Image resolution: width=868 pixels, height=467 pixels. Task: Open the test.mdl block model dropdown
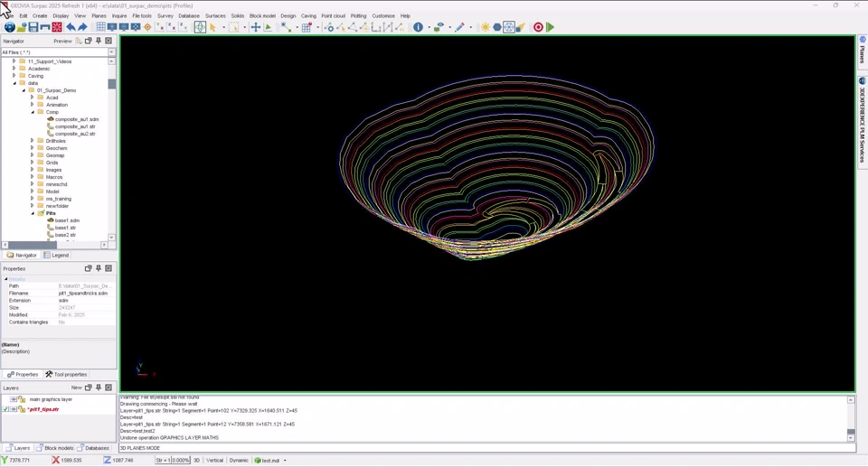285,461
